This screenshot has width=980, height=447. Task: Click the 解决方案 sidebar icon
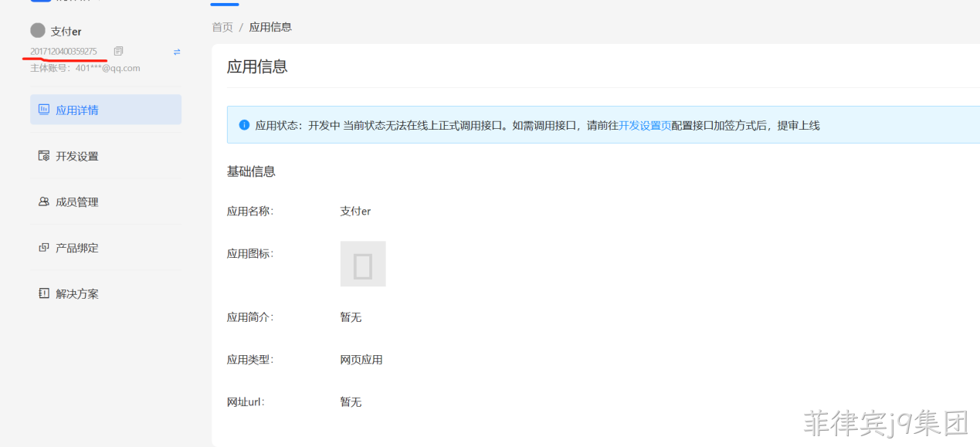pos(44,293)
